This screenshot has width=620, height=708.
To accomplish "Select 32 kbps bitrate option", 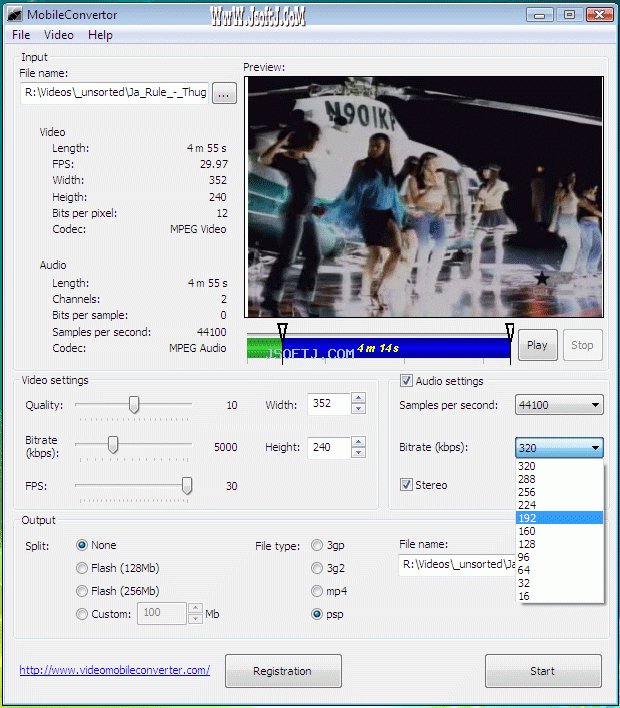I will [x=559, y=583].
